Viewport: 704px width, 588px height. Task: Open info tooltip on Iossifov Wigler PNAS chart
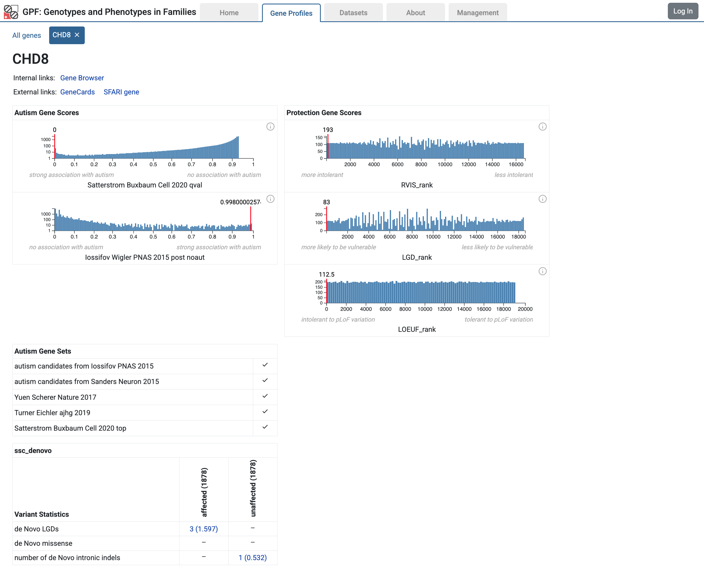pyautogui.click(x=270, y=199)
